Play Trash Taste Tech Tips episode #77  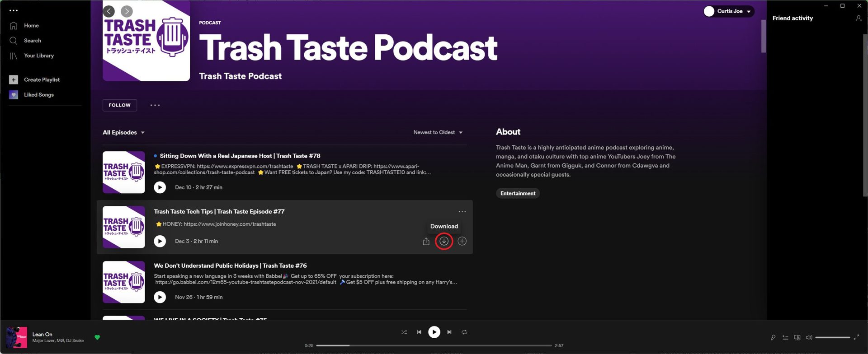point(160,242)
